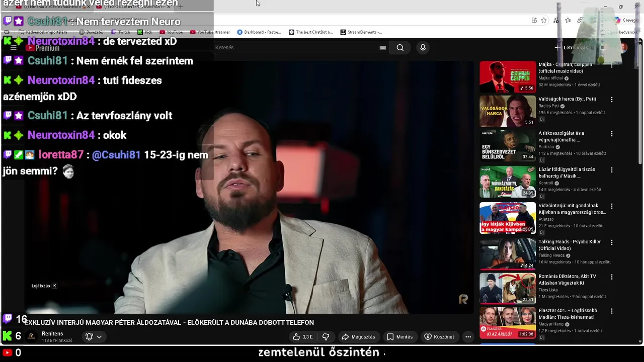Open options menu for Románia Diktátora video
The image size is (644, 362).
coord(612,277)
